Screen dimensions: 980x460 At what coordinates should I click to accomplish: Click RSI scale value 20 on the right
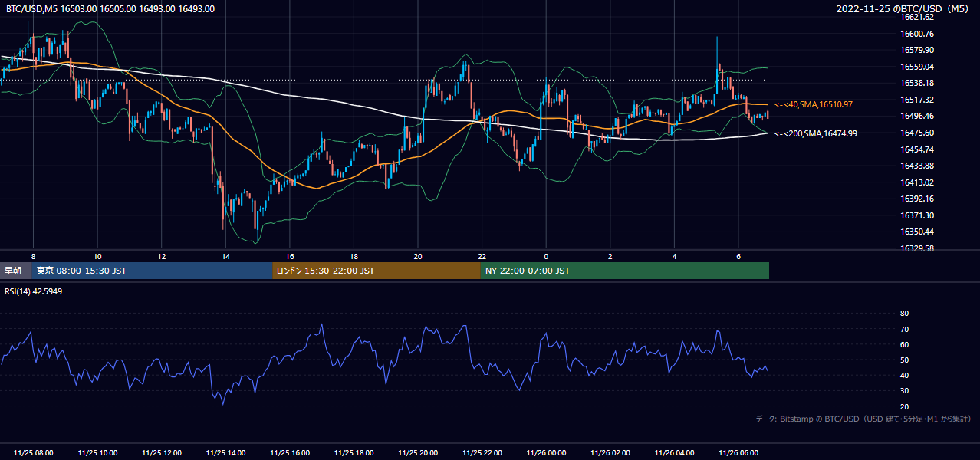coord(904,406)
